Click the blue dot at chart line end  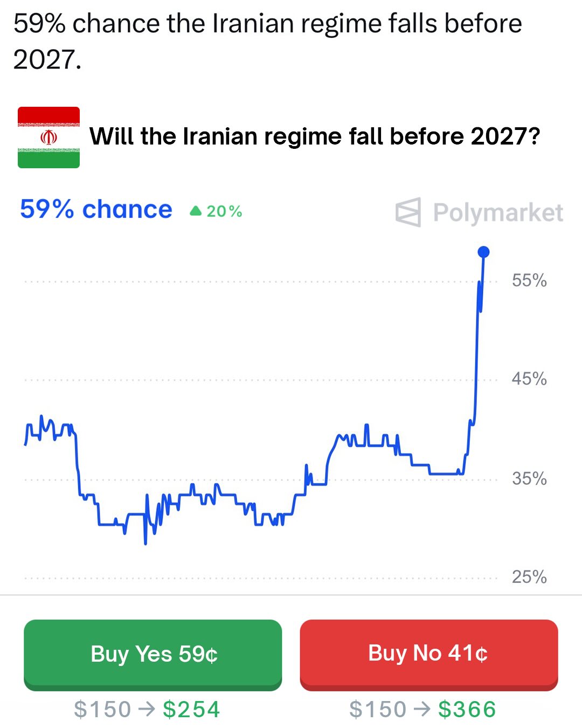click(483, 252)
